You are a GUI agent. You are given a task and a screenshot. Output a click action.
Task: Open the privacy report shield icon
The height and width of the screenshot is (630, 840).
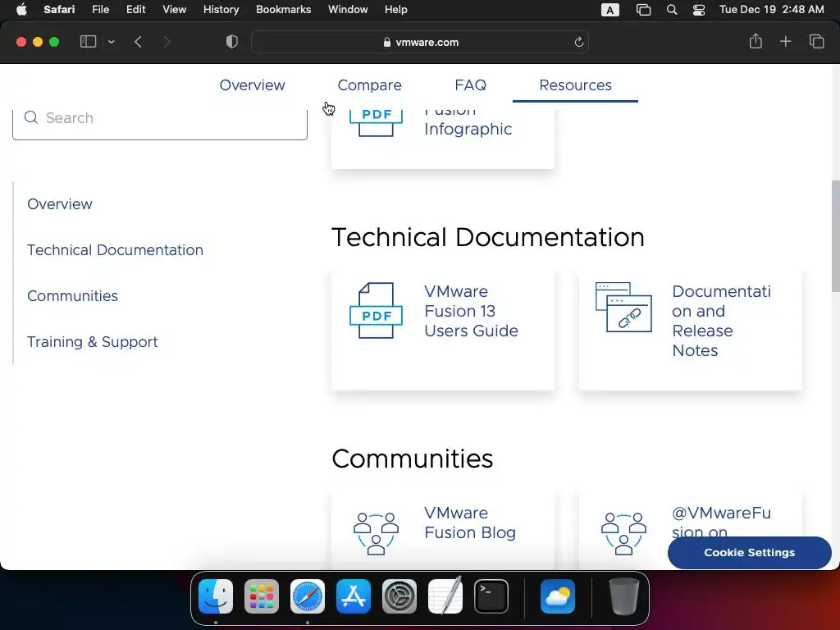pyautogui.click(x=232, y=42)
